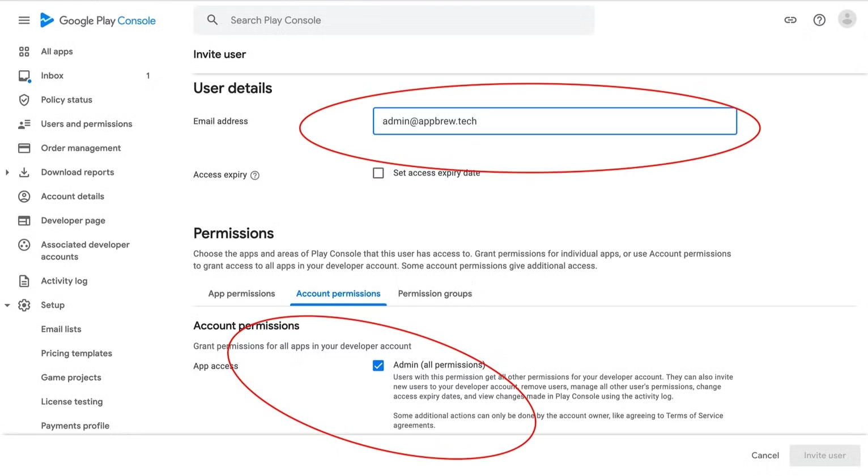The height and width of the screenshot is (476, 868).
Task: Click the Email address input field
Action: (555, 121)
